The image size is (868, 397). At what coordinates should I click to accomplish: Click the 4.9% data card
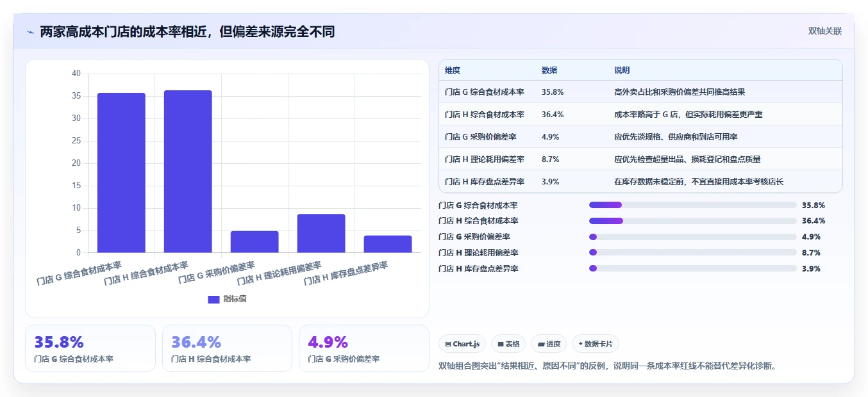pyautogui.click(x=364, y=348)
